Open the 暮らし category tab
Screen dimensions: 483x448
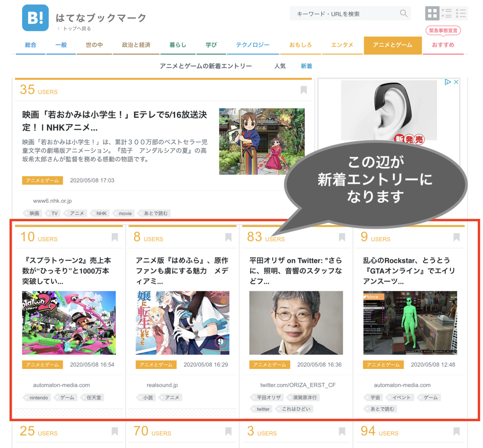(178, 45)
